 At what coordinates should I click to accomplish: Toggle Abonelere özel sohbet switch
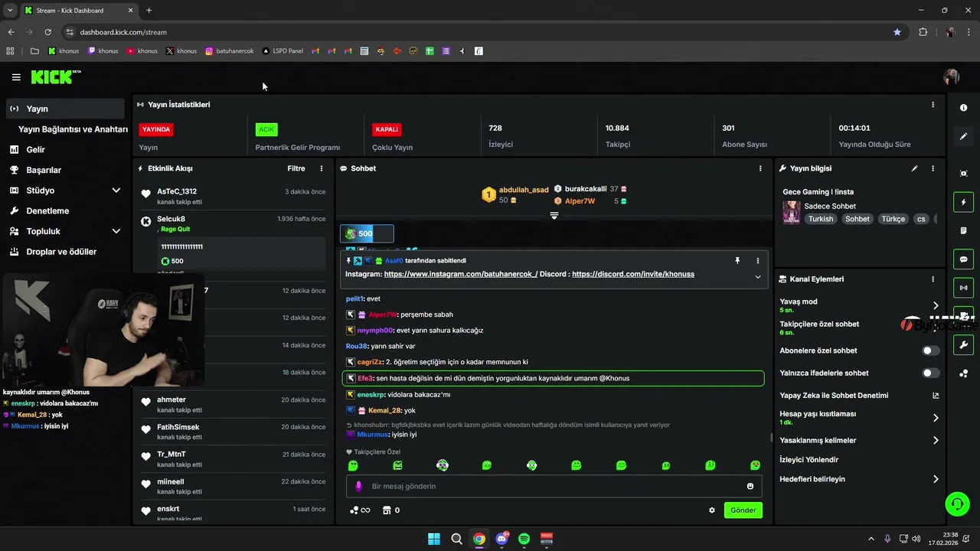point(931,350)
